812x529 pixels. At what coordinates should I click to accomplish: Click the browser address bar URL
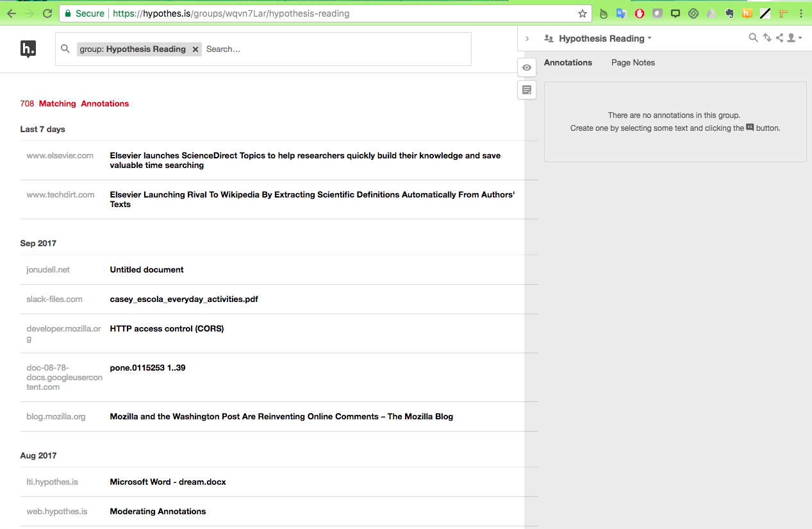click(231, 13)
